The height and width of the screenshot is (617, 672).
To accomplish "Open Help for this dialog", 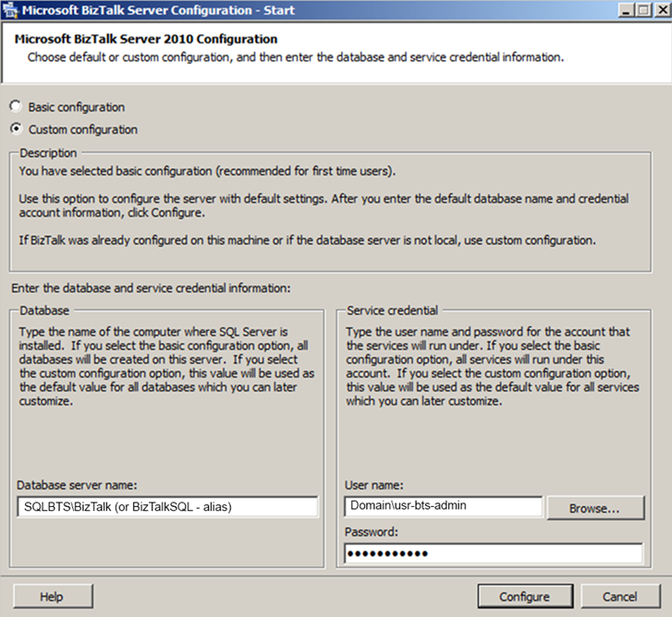I will pyautogui.click(x=52, y=597).
